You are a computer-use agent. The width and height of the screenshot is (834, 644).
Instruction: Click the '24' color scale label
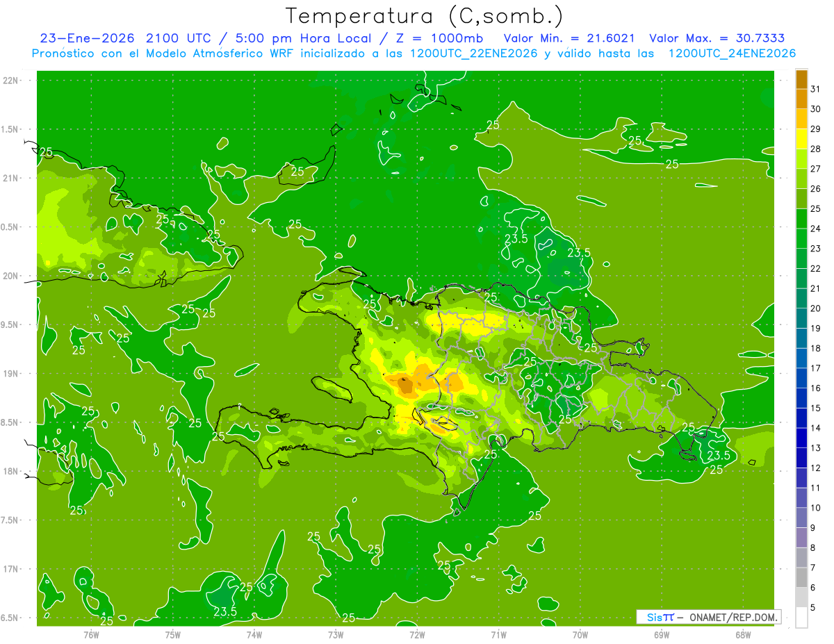click(x=816, y=229)
